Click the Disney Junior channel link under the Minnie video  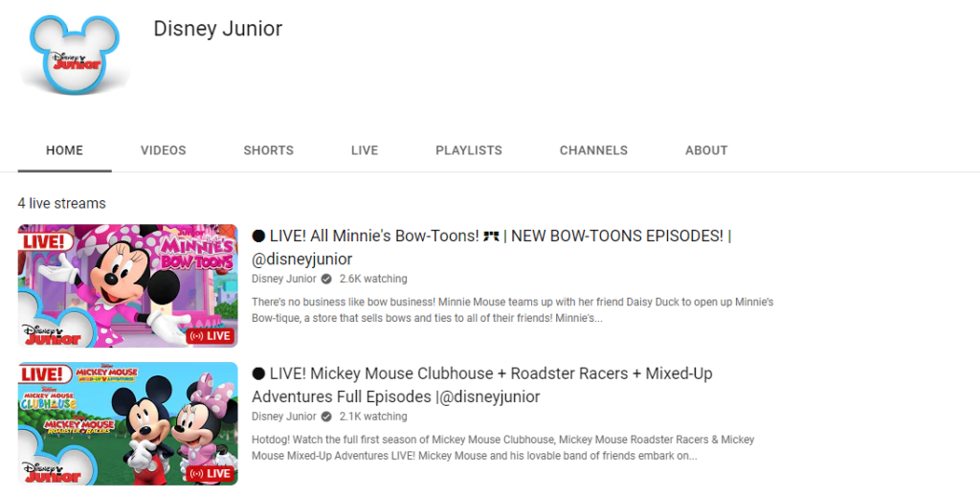283,280
